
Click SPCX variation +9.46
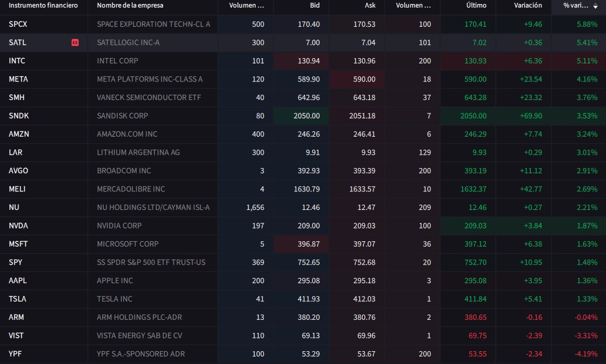[x=533, y=24]
